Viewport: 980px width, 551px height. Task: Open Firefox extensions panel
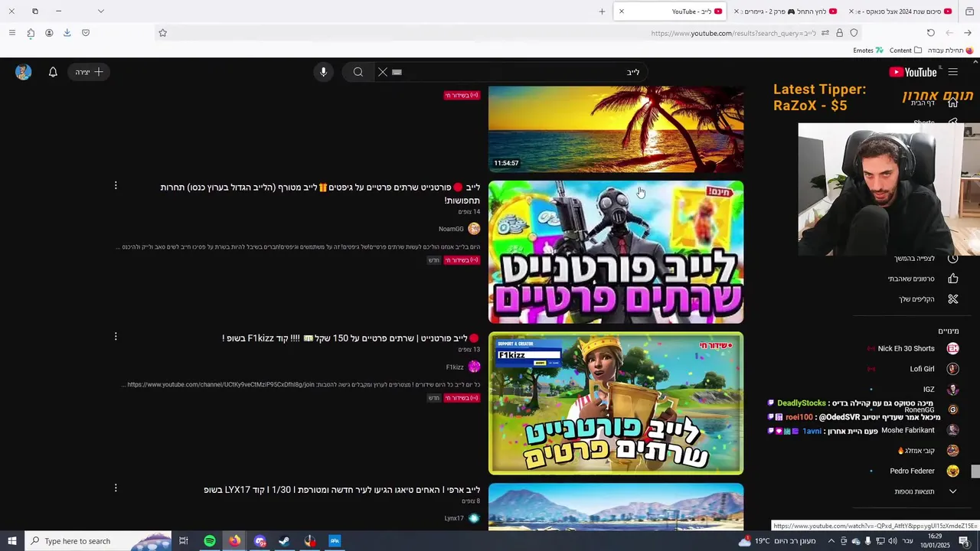pyautogui.click(x=31, y=33)
